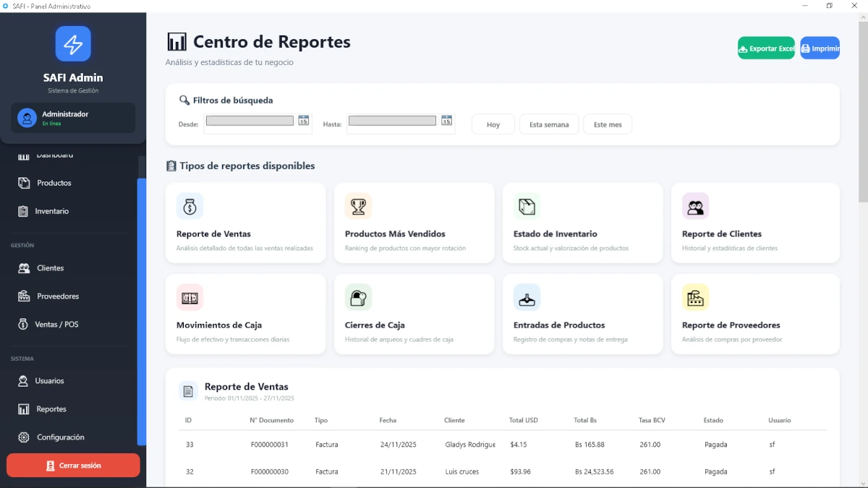Screen dimensions: 868x488
Task: Open the Usuarios sidebar icon
Action: 24,381
